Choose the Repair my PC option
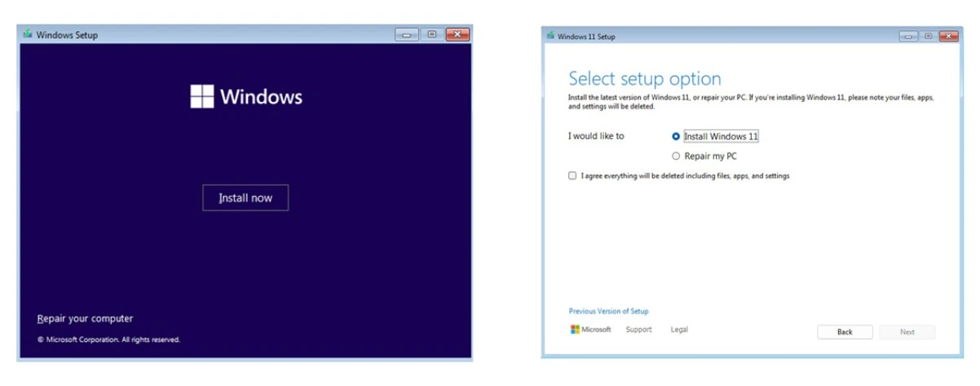The height and width of the screenshot is (386, 980). (676, 156)
